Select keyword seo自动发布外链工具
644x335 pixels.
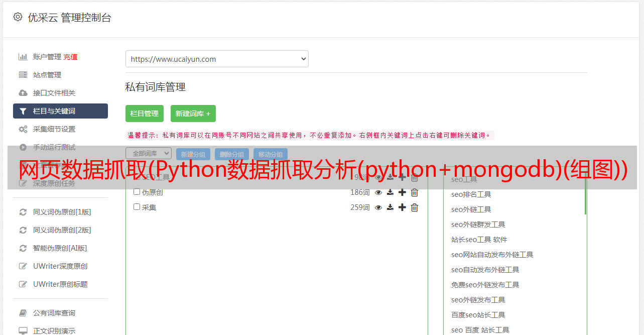click(x=485, y=270)
